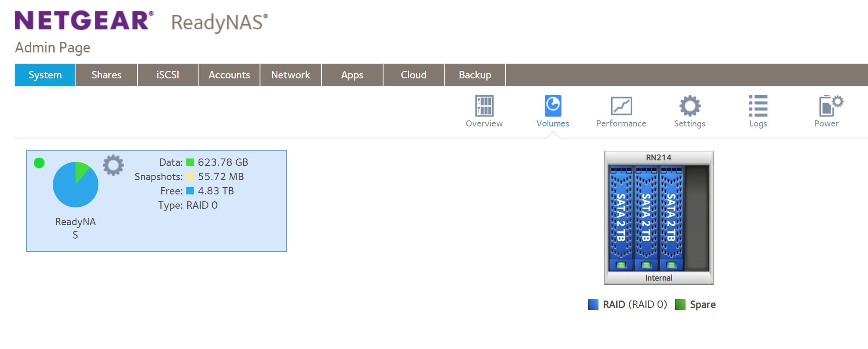This screenshot has width=868, height=349.
Task: Click the RAID 0 type value
Action: click(202, 205)
